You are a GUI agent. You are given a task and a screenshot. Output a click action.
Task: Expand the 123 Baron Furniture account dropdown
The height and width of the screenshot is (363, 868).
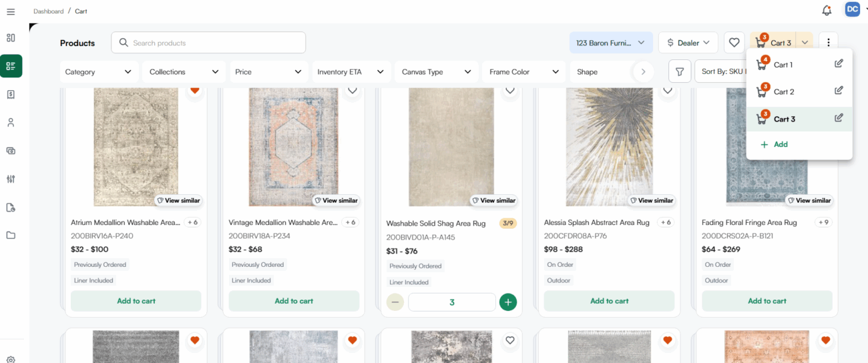coord(611,43)
